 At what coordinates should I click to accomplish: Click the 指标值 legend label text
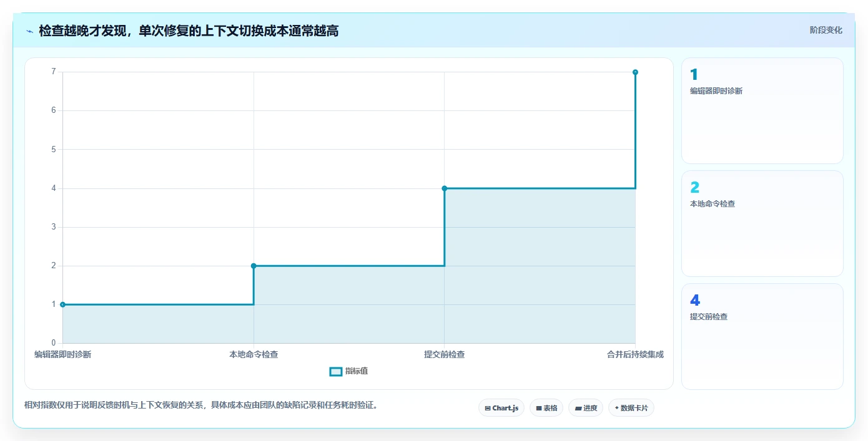click(357, 371)
